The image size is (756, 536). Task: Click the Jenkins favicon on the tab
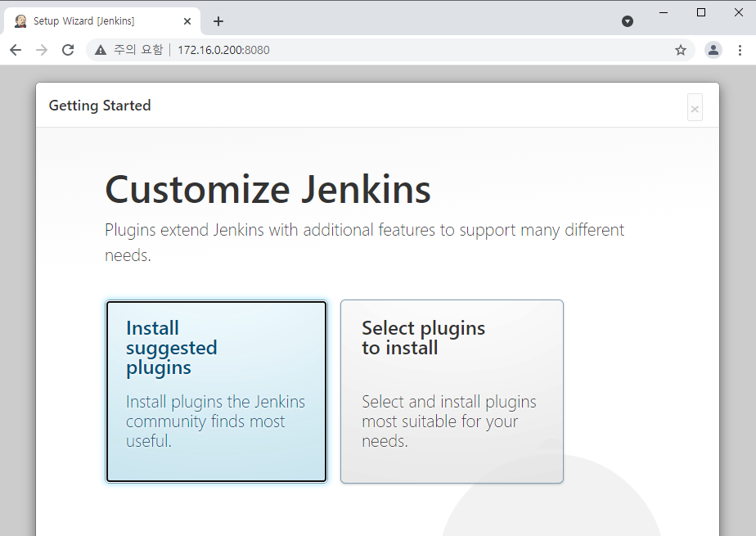pyautogui.click(x=20, y=21)
